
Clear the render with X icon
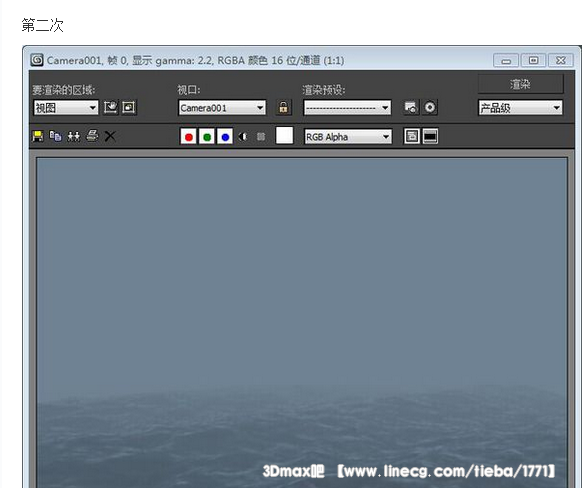pyautogui.click(x=110, y=136)
